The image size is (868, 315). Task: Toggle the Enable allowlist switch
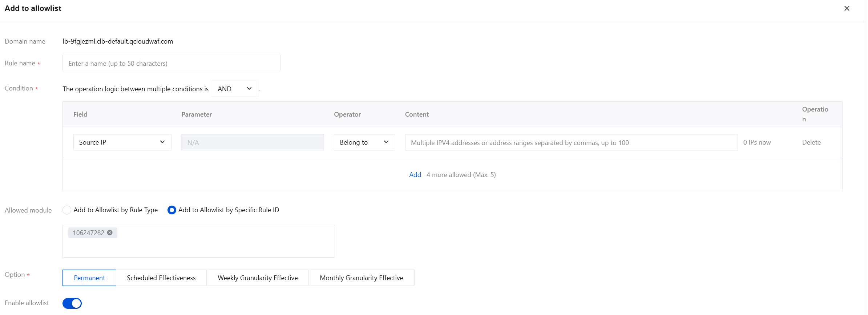72,303
